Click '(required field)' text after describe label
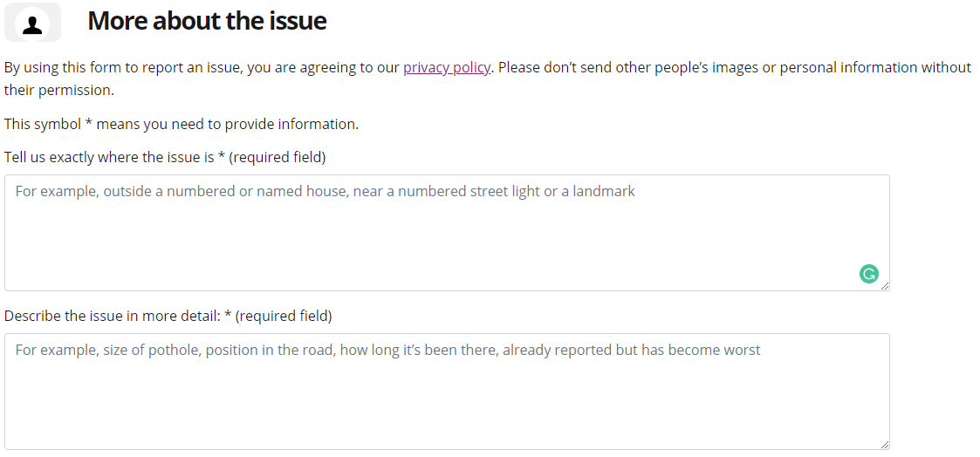Image resolution: width=980 pixels, height=457 pixels. (x=284, y=316)
